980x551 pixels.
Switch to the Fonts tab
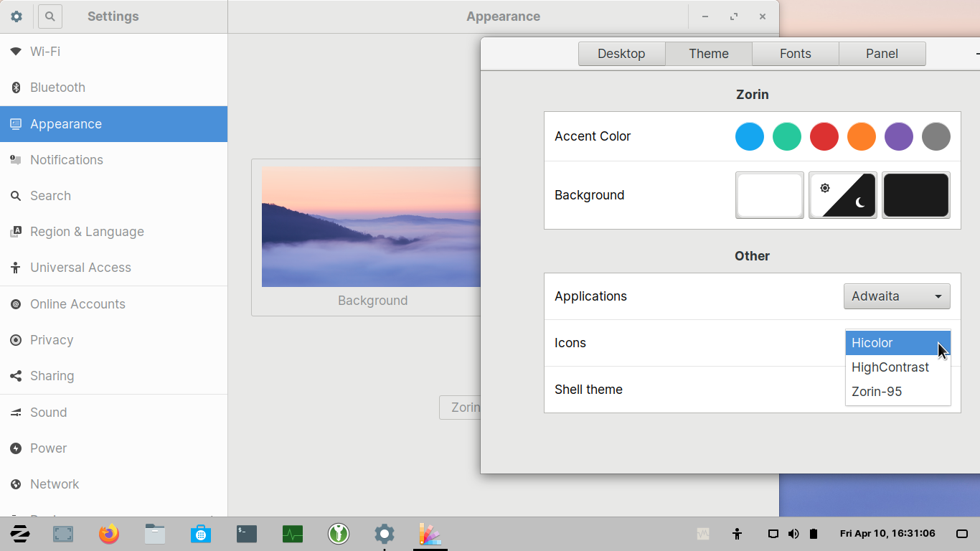(795, 54)
